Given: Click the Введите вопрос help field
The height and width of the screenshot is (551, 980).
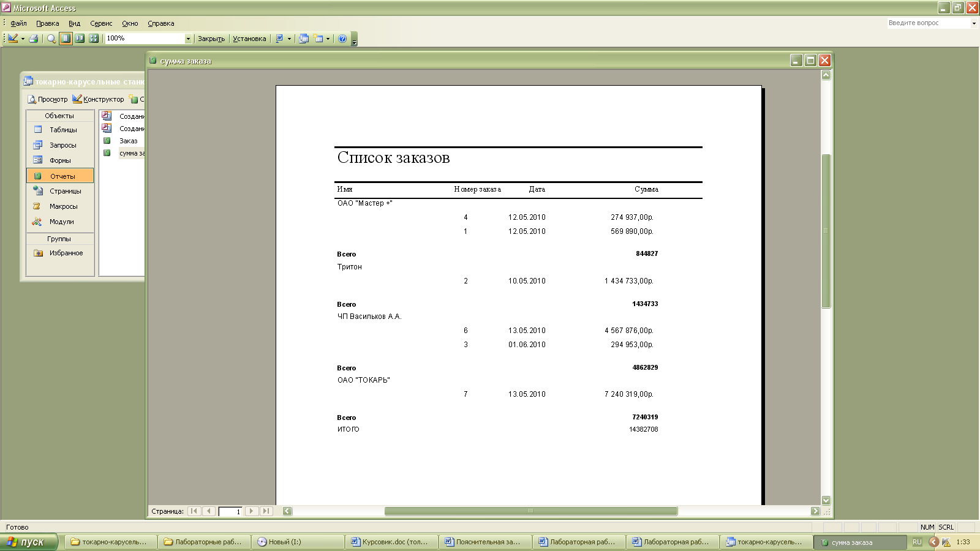Looking at the screenshot, I should (x=928, y=23).
